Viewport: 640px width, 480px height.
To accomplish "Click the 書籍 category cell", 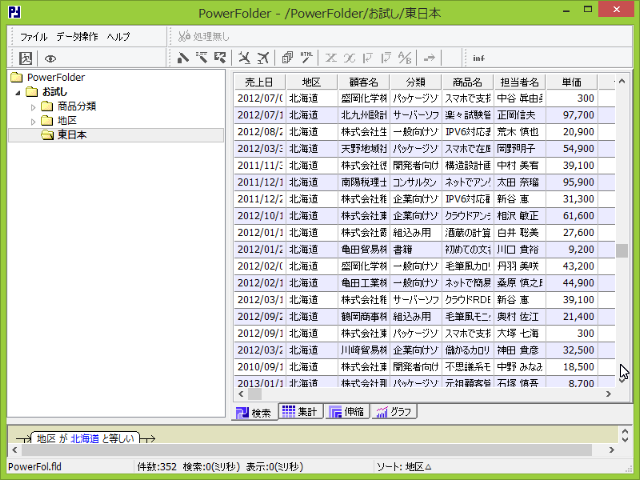I will (416, 249).
